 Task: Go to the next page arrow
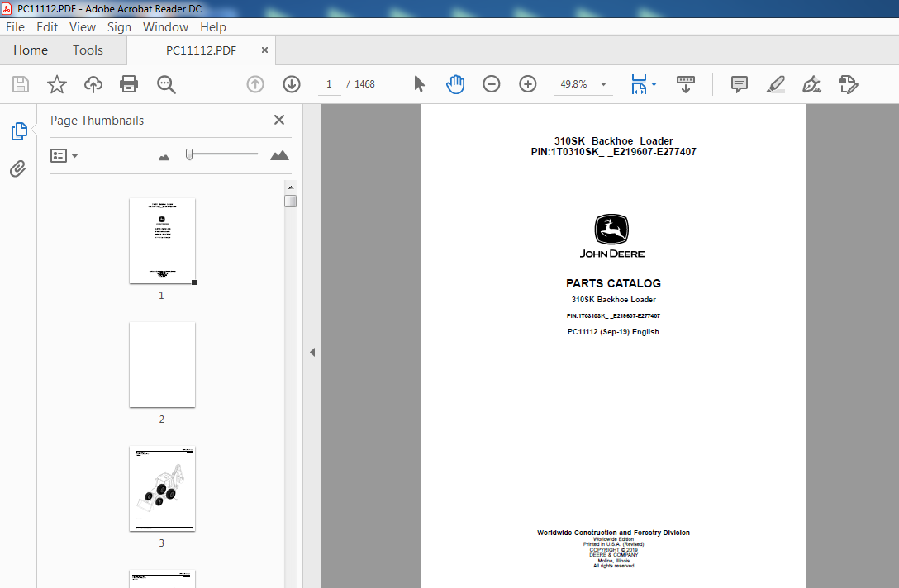click(292, 84)
